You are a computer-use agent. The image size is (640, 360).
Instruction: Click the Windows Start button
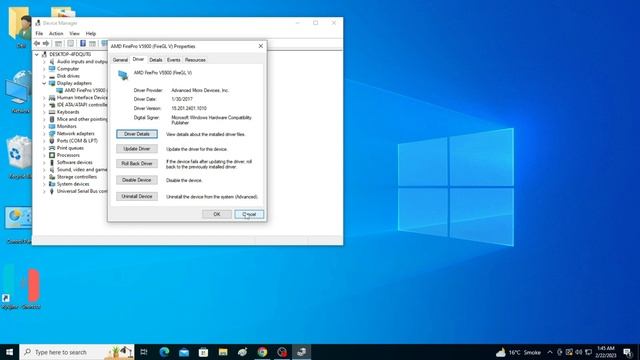coord(9,352)
